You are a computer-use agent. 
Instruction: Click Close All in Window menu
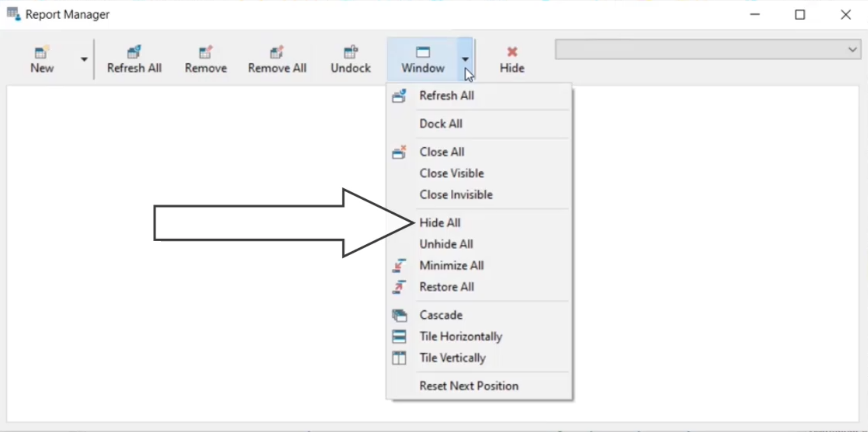coord(442,152)
